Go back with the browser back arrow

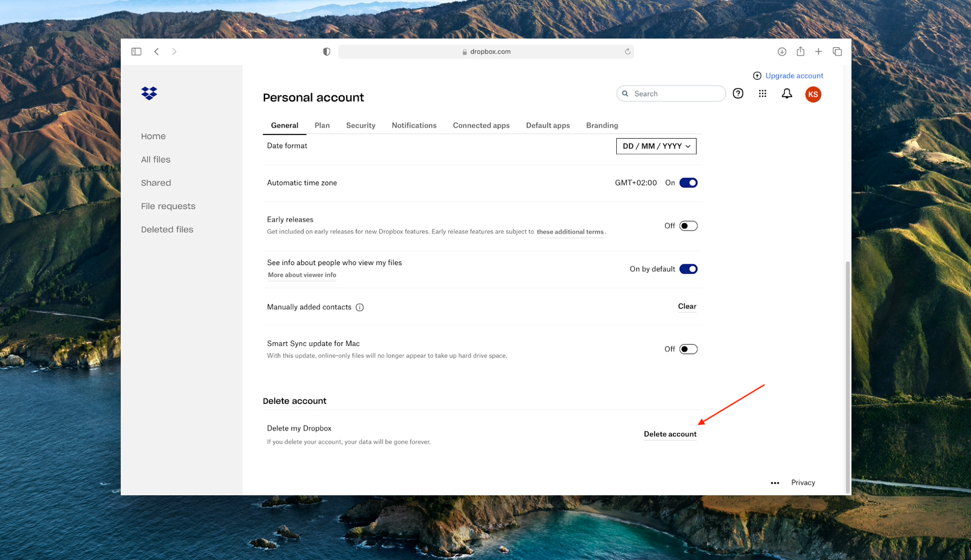click(156, 52)
